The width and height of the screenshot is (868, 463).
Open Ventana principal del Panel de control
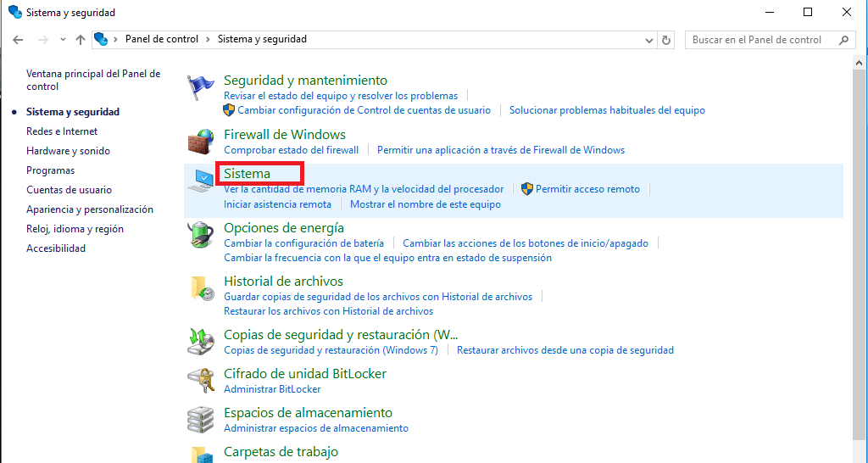[x=93, y=80]
